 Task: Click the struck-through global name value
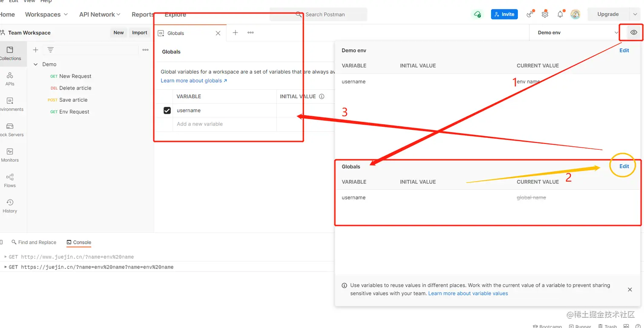click(531, 198)
